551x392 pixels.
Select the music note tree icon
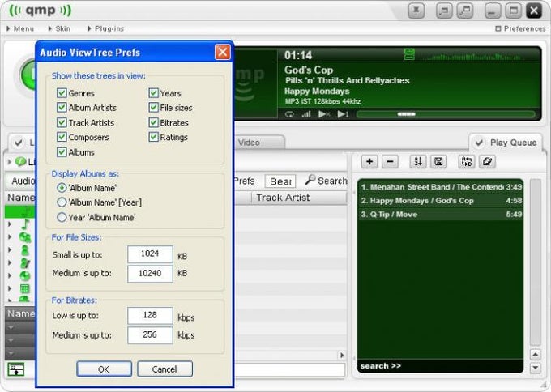pos(25,224)
